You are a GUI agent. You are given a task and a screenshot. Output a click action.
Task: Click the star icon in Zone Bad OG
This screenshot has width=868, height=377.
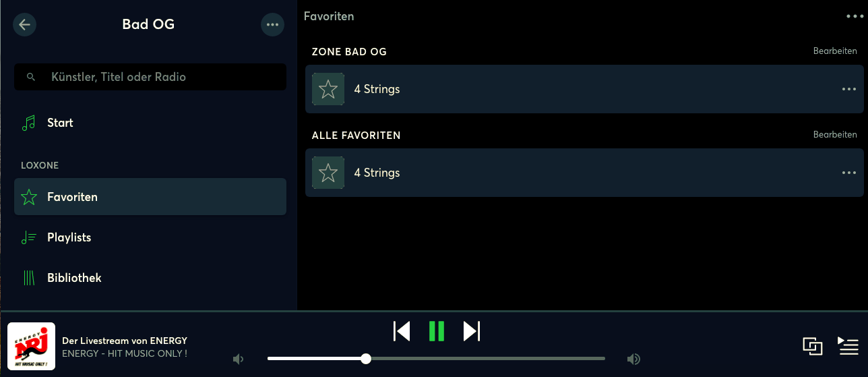tap(328, 89)
